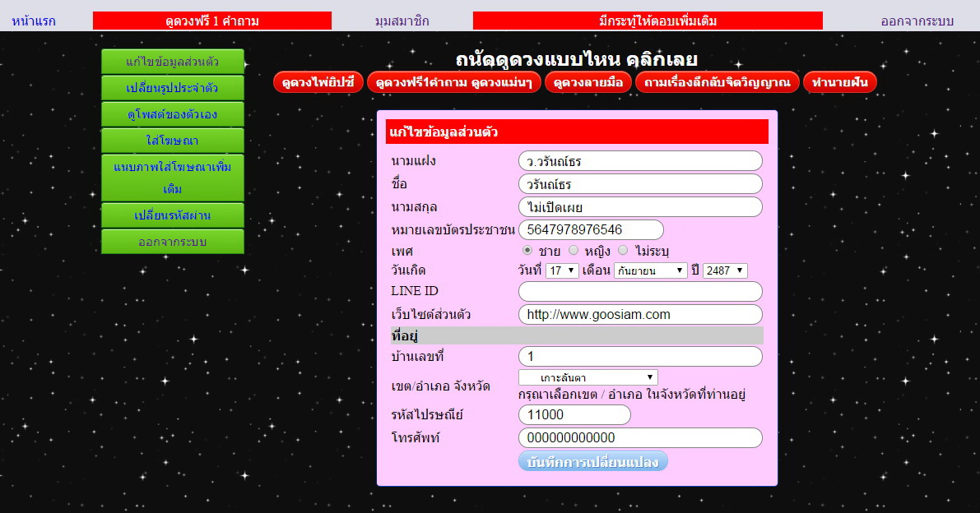Click ออกจากระบบ in the top navigation
Viewport: 980px width, 513px height.
(x=917, y=21)
